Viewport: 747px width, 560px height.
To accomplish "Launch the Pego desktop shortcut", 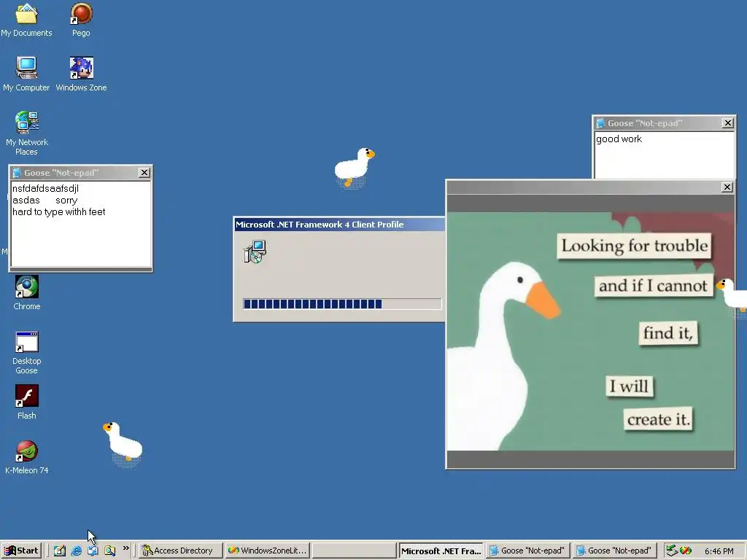I will click(81, 19).
